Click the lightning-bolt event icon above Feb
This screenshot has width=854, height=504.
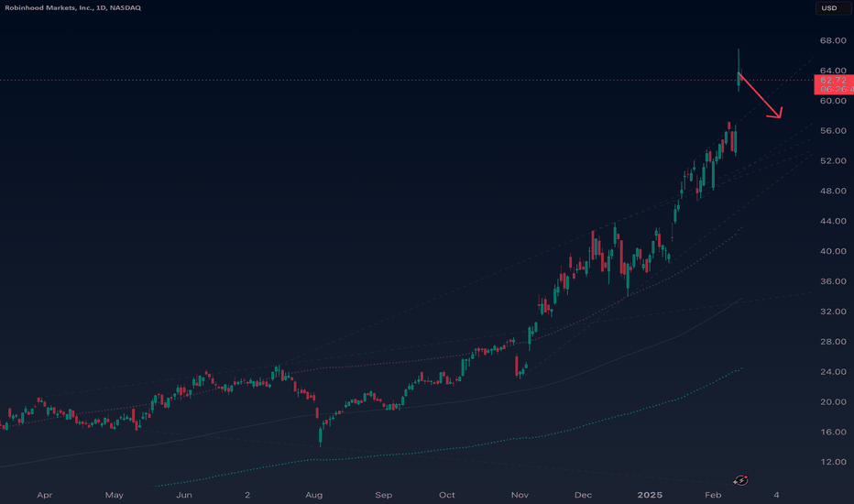coord(740,480)
